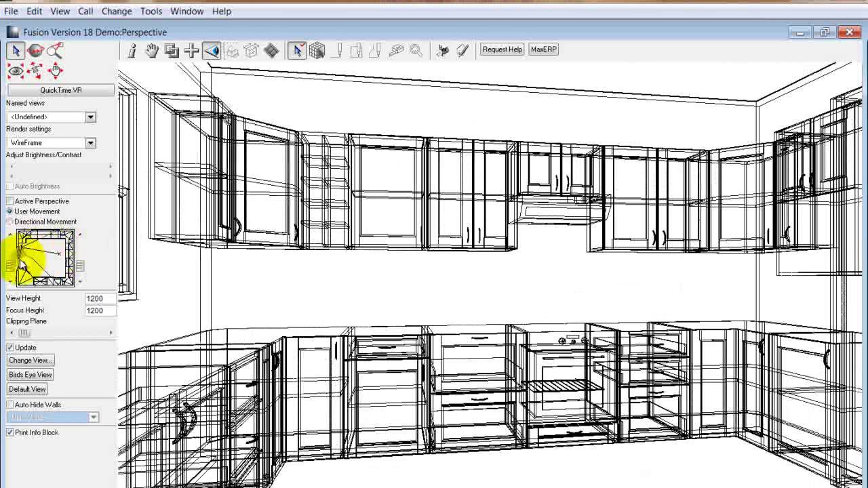Click the Birds Eye View button
This screenshot has width=868, height=488.
(31, 375)
